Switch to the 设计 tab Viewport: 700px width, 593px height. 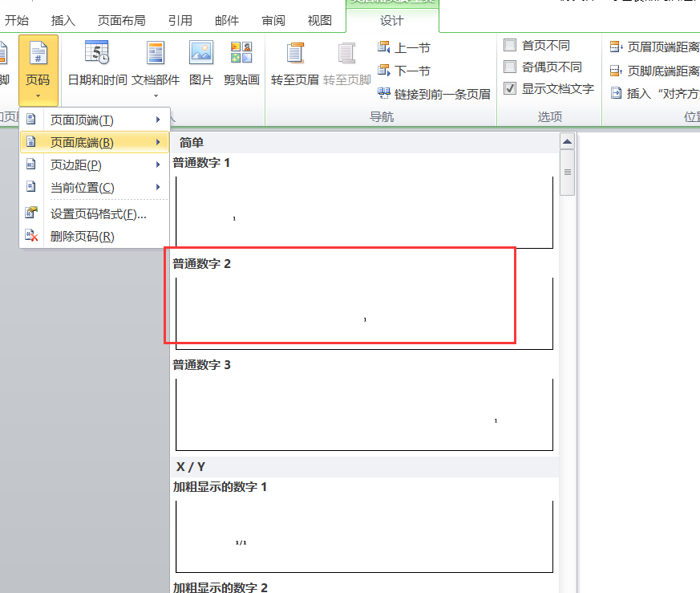tap(392, 21)
